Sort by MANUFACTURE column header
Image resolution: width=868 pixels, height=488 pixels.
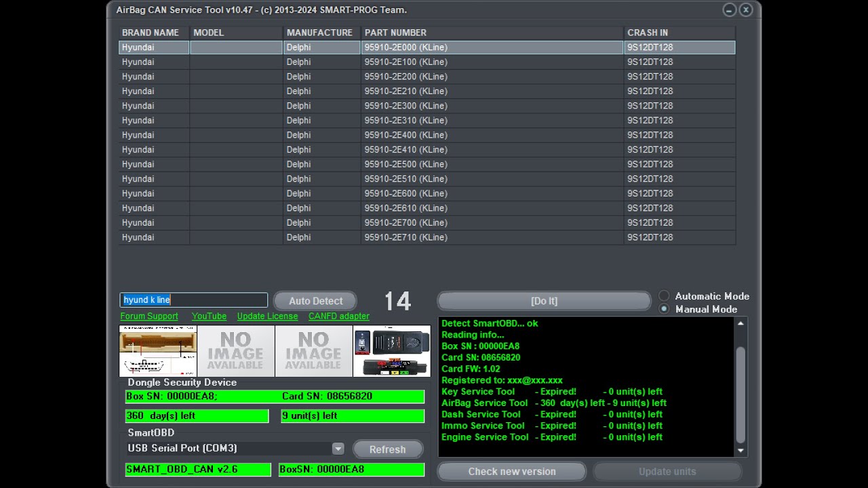point(322,33)
